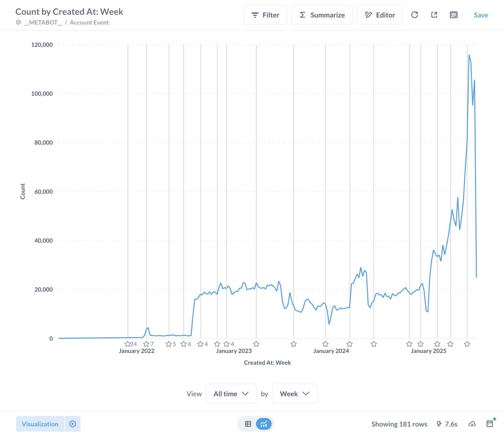Open the share/external link icon

(434, 15)
